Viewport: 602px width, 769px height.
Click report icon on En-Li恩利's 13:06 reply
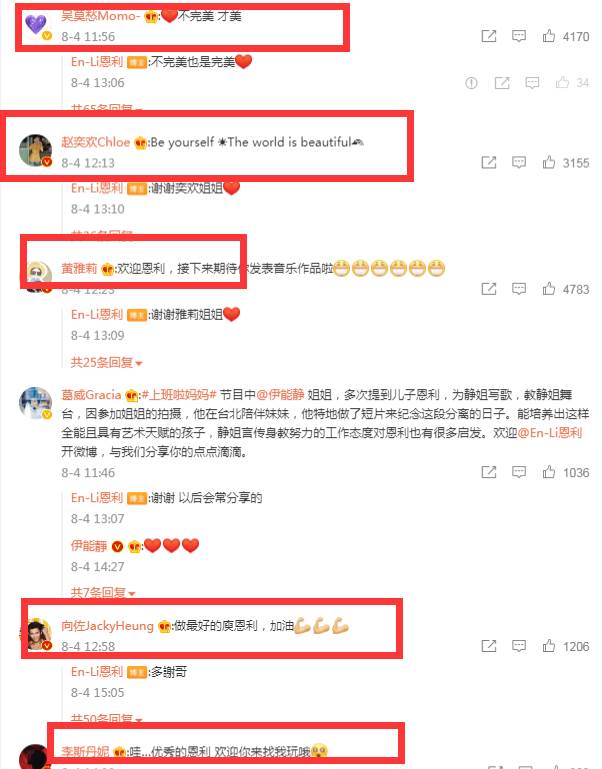pyautogui.click(x=471, y=83)
